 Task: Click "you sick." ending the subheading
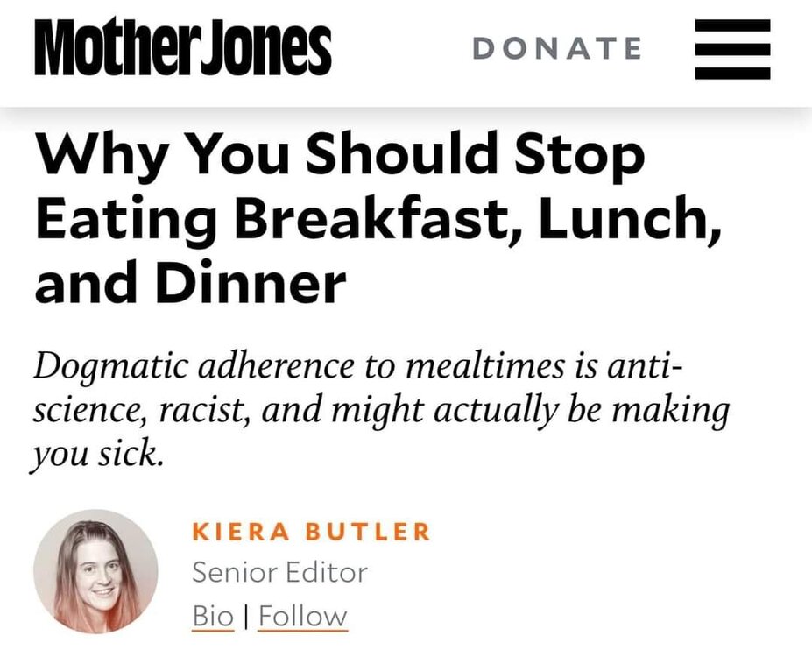tap(98, 456)
